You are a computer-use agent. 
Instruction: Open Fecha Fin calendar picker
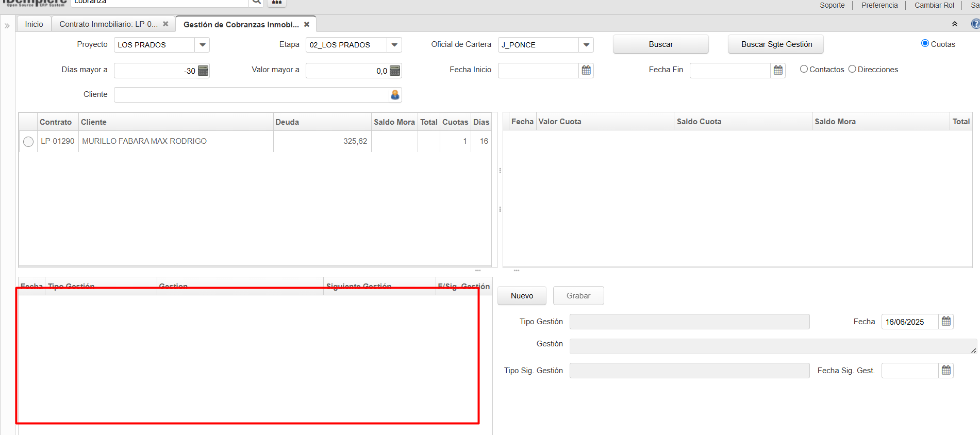click(778, 70)
